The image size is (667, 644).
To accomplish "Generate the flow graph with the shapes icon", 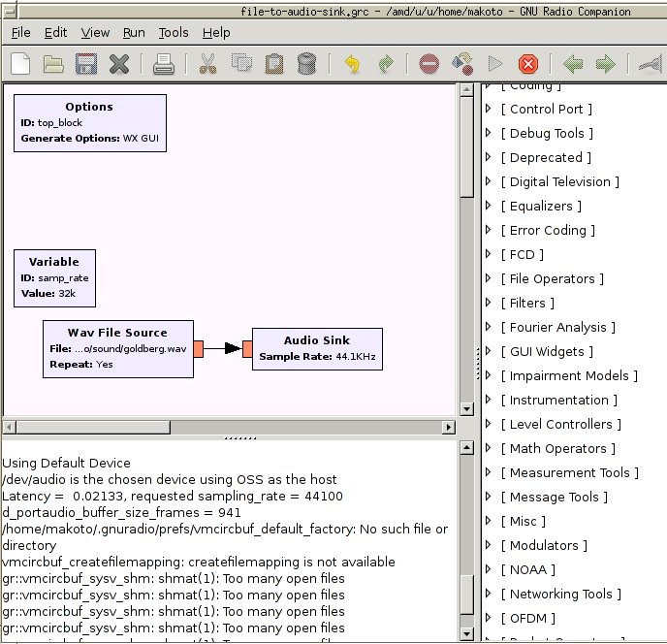I will (x=462, y=64).
